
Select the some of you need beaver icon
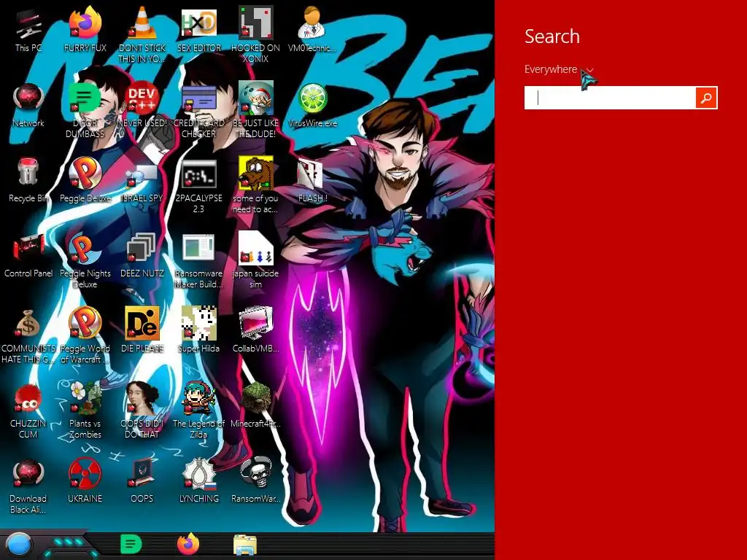pyautogui.click(x=256, y=174)
